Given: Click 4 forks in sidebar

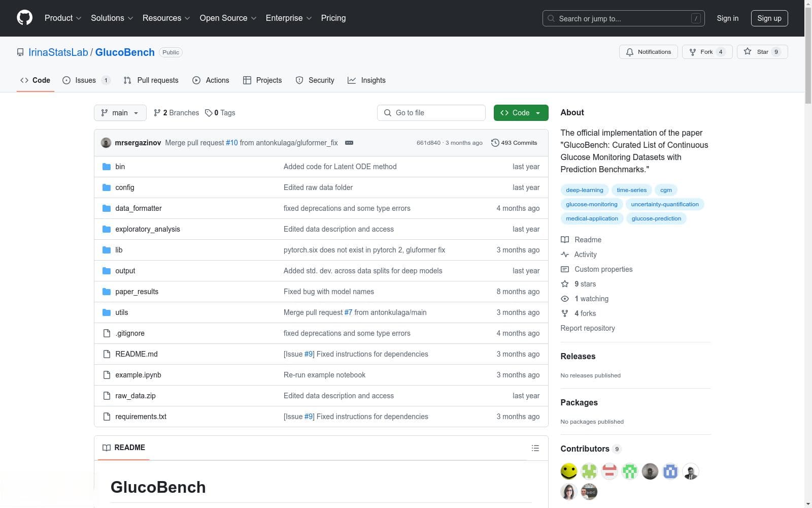Looking at the screenshot, I should coord(579,313).
